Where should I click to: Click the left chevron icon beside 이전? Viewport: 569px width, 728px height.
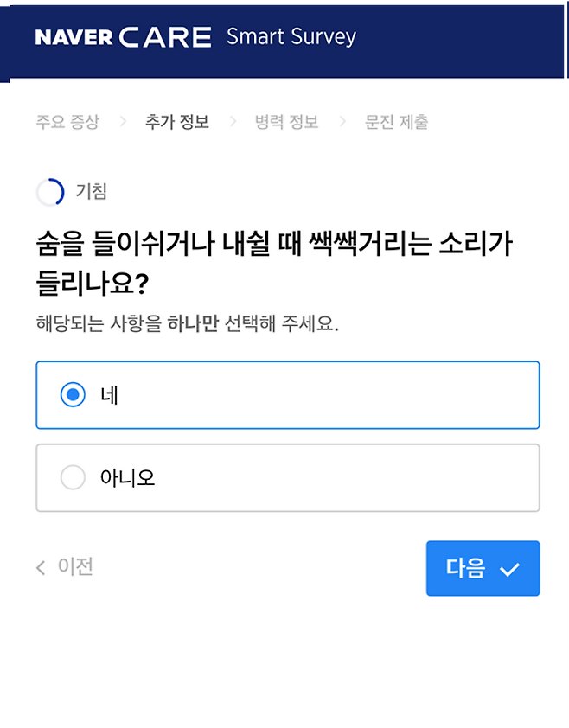coord(39,568)
